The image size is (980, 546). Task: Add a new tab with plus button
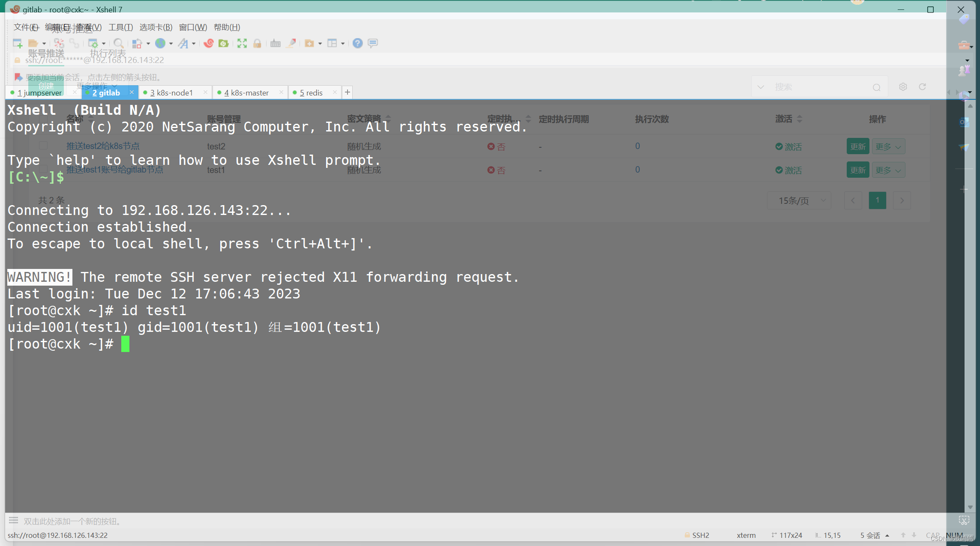pyautogui.click(x=348, y=92)
